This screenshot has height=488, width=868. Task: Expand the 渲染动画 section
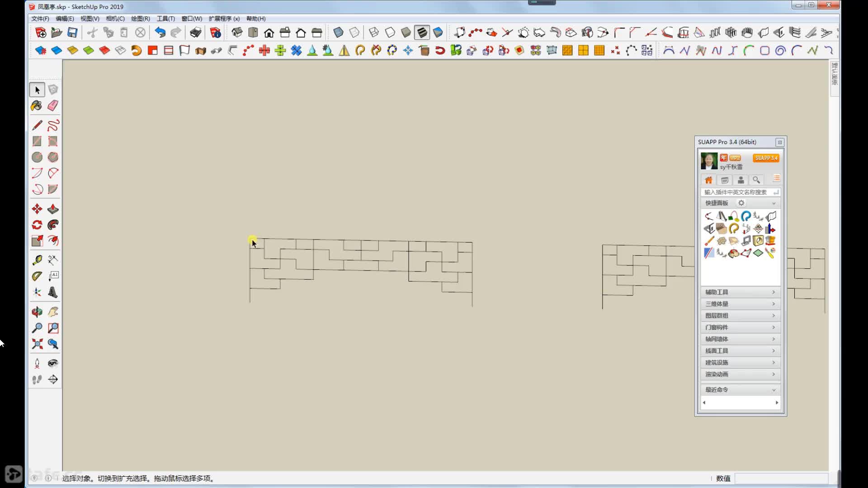pos(740,375)
